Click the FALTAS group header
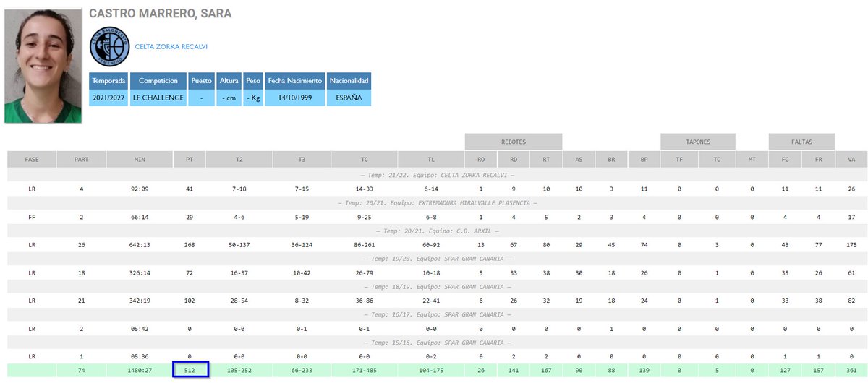This screenshot has width=868, height=383. click(801, 142)
